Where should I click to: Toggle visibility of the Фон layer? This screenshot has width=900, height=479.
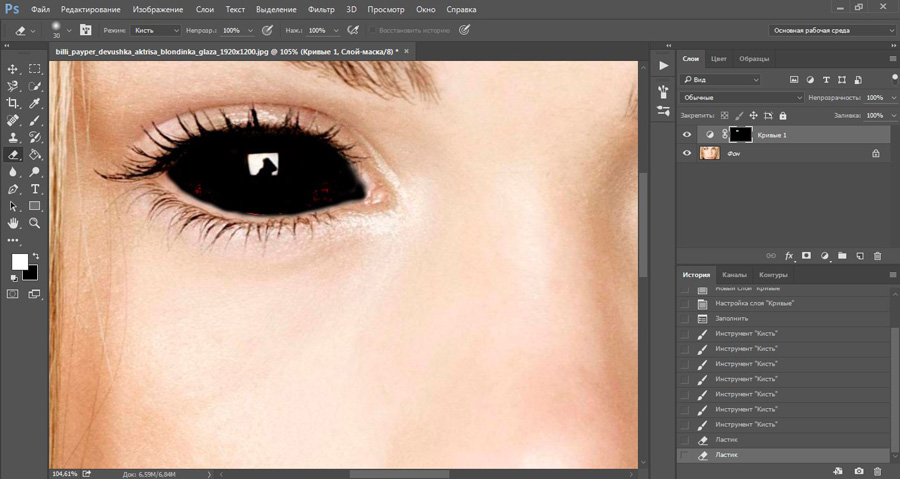(x=686, y=154)
